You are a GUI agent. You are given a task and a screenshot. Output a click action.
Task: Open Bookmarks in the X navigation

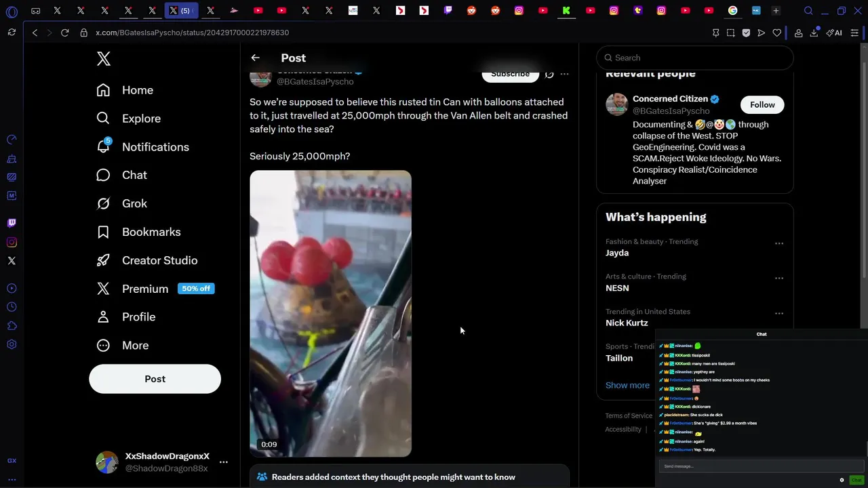point(138,232)
